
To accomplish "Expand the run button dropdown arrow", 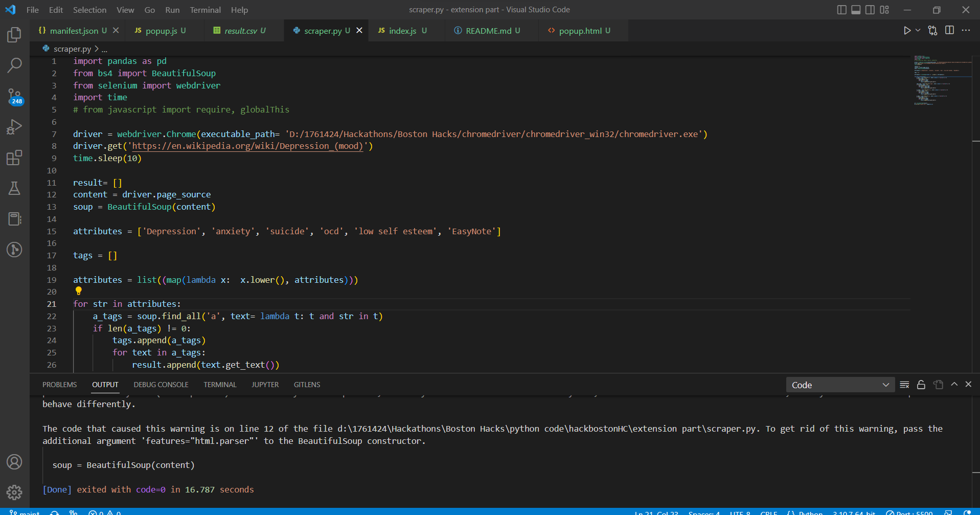I will click(x=918, y=31).
